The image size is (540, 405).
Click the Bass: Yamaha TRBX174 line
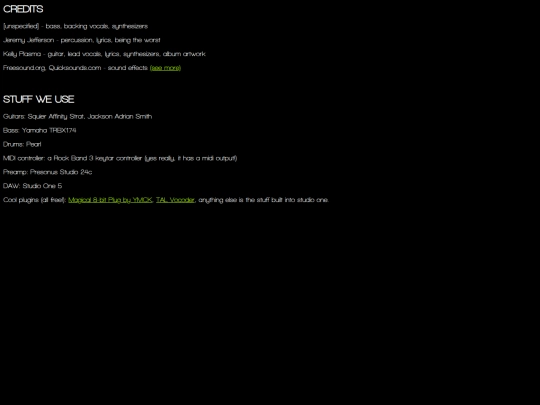[x=40, y=130]
